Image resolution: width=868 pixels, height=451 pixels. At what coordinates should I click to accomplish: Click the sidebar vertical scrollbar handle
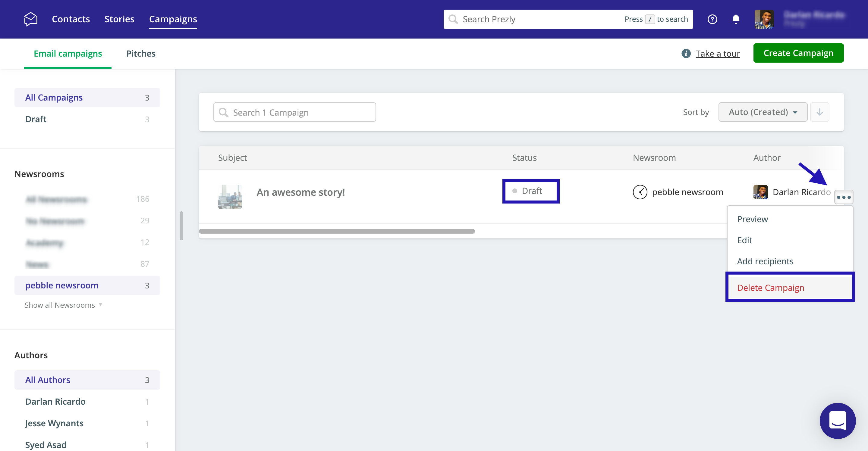[x=181, y=225]
